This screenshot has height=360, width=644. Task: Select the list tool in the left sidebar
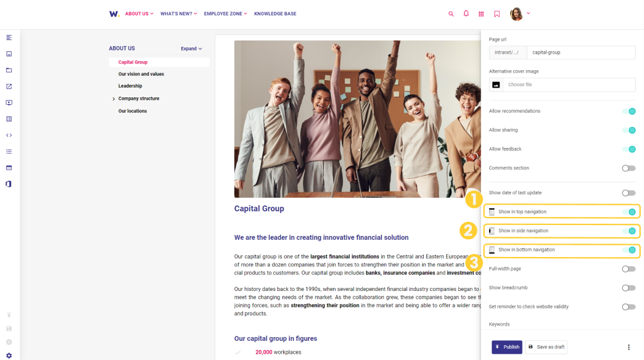point(9,152)
